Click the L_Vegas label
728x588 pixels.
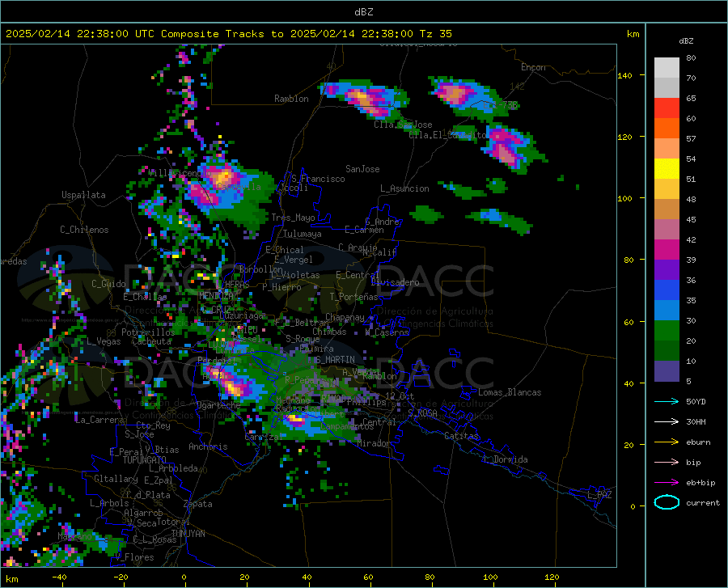[104, 341]
